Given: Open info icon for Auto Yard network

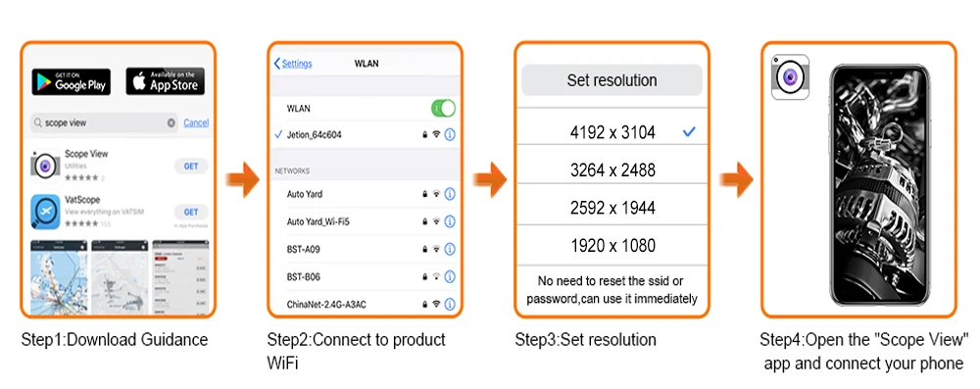Looking at the screenshot, I should click(450, 194).
